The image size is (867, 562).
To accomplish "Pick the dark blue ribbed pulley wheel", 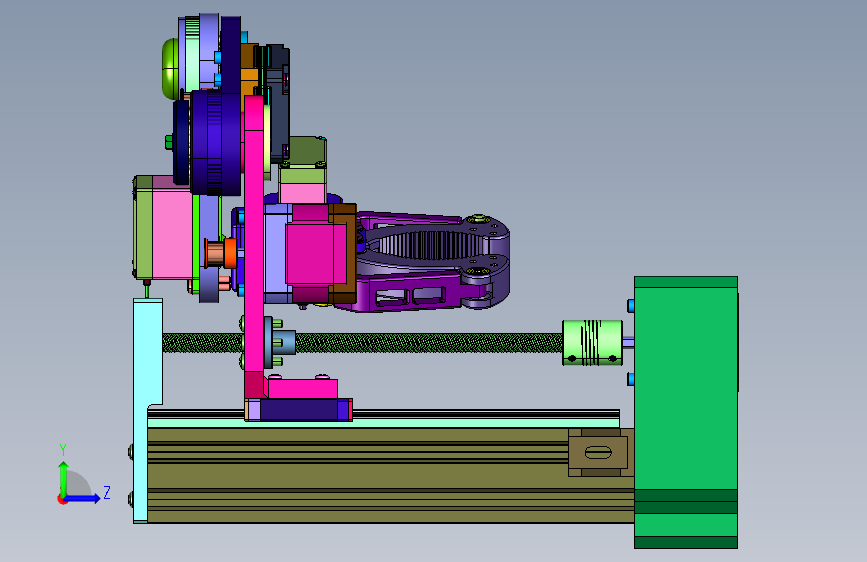I will pyautogui.click(x=215, y=143).
